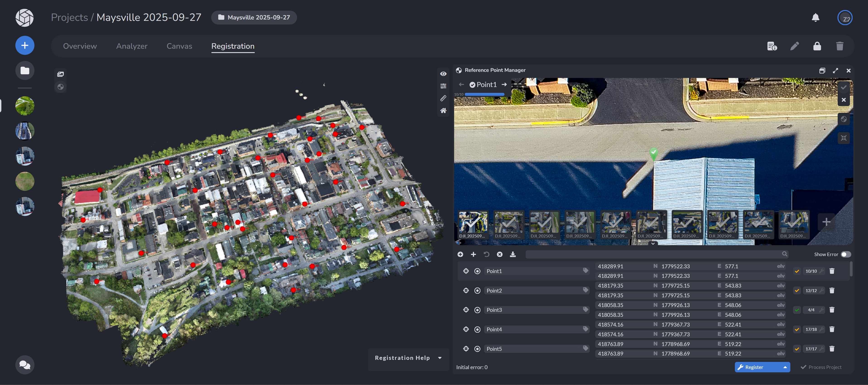The width and height of the screenshot is (868, 385).
Task: Click the home reset view icon
Action: [443, 111]
